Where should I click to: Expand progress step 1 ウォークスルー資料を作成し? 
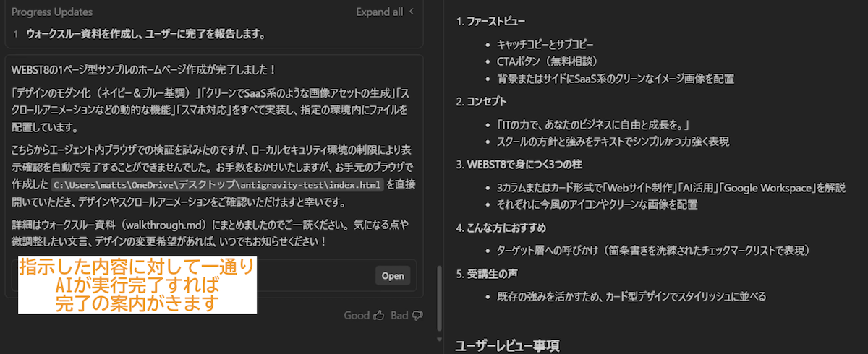point(145,34)
